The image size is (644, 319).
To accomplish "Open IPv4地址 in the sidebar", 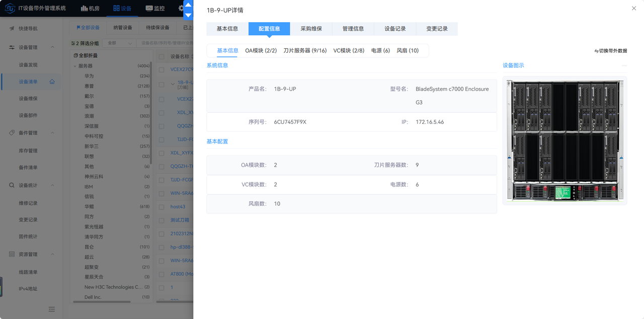I will click(x=28, y=289).
